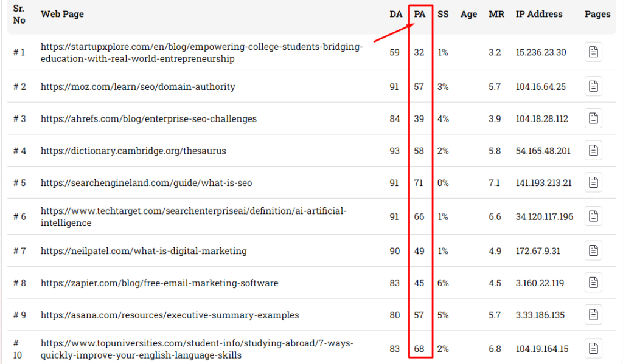
Task: Click the PA column header
Action: pos(419,14)
